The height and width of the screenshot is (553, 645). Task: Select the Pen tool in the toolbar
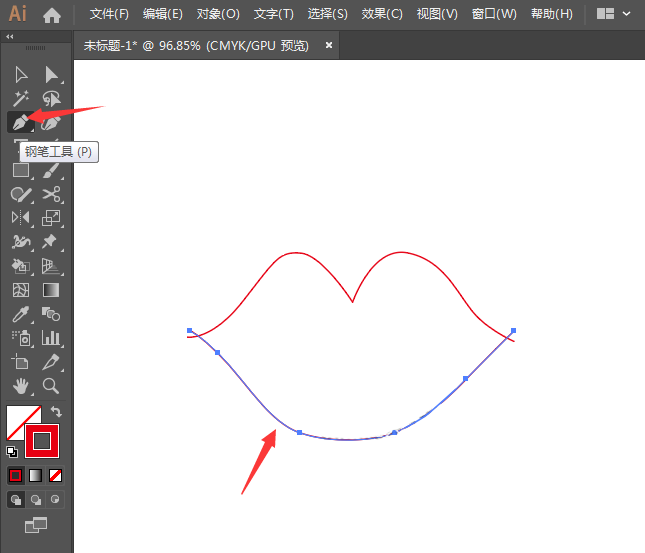point(19,122)
